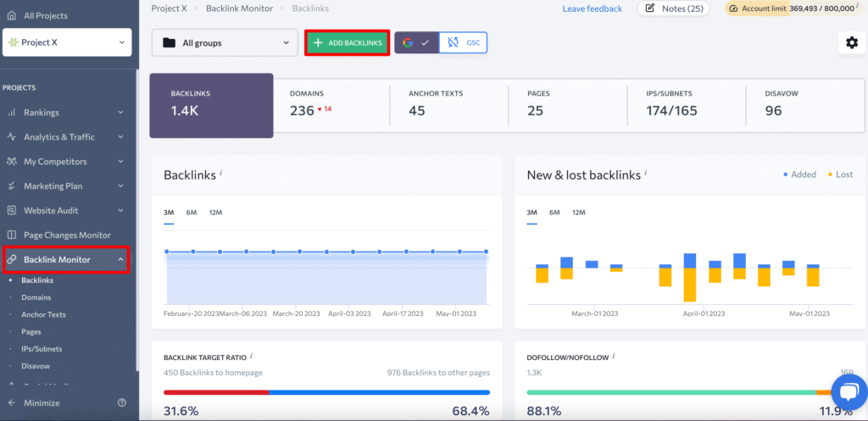Open settings gear icon at top right
868x421 pixels.
[x=851, y=42]
